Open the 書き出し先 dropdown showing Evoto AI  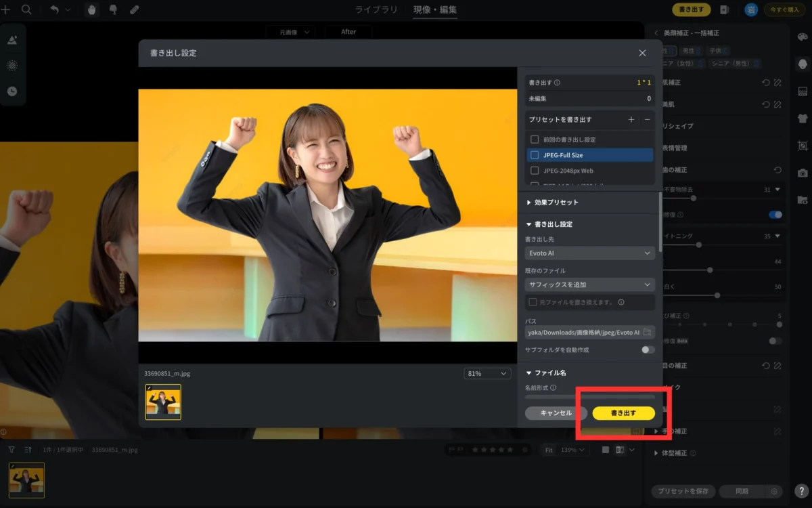point(589,252)
